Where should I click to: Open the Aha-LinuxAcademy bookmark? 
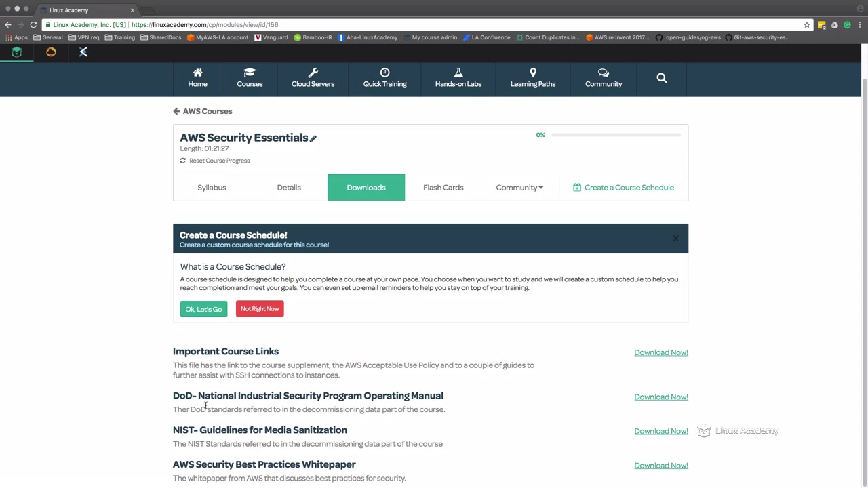368,37
